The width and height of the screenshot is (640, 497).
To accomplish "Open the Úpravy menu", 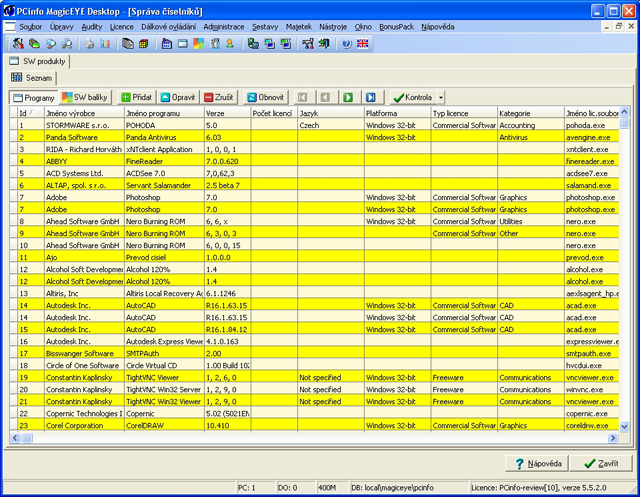I will pos(62,27).
